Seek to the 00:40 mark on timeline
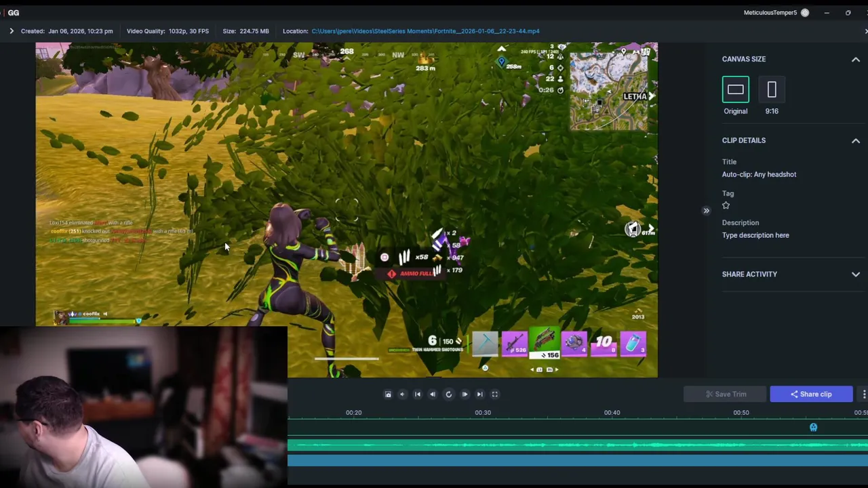This screenshot has height=488, width=868. click(612, 412)
